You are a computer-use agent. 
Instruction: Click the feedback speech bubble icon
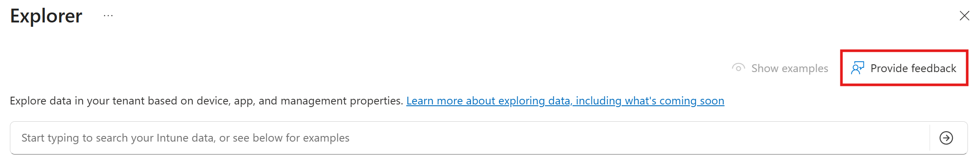(857, 68)
